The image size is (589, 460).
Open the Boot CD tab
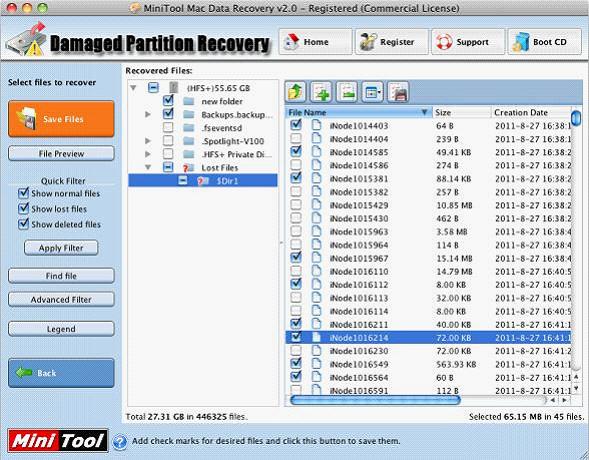pyautogui.click(x=545, y=42)
